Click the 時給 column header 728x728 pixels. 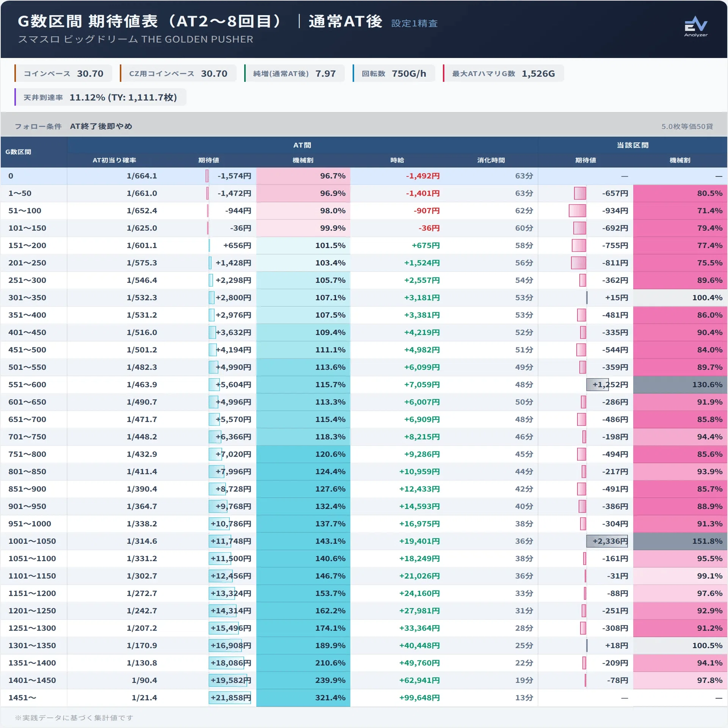coord(397,160)
